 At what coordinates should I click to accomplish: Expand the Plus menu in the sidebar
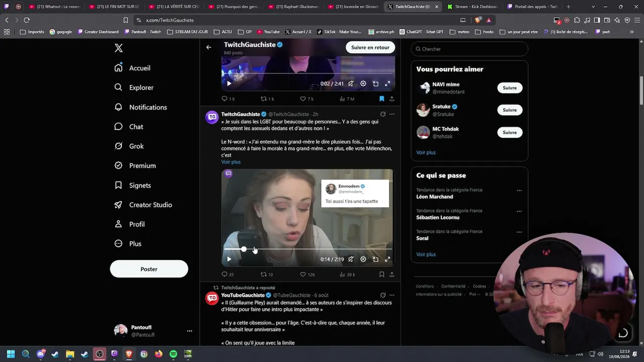click(x=128, y=244)
